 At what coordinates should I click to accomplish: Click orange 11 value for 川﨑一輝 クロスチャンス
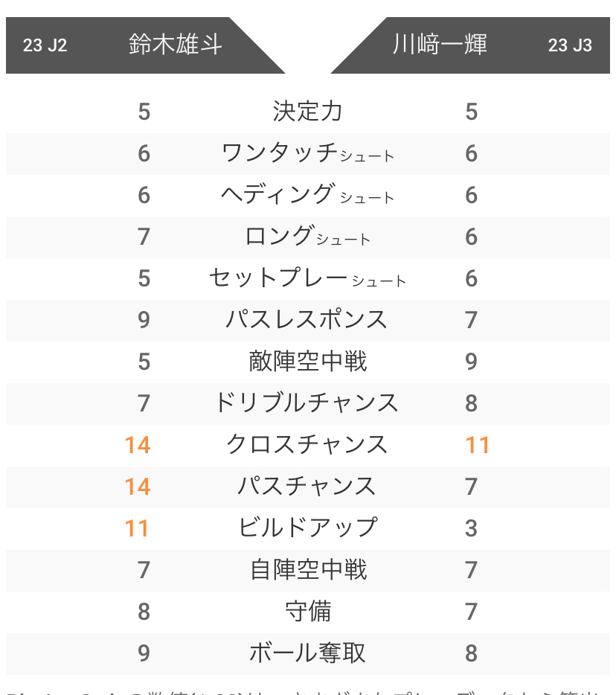(x=478, y=445)
